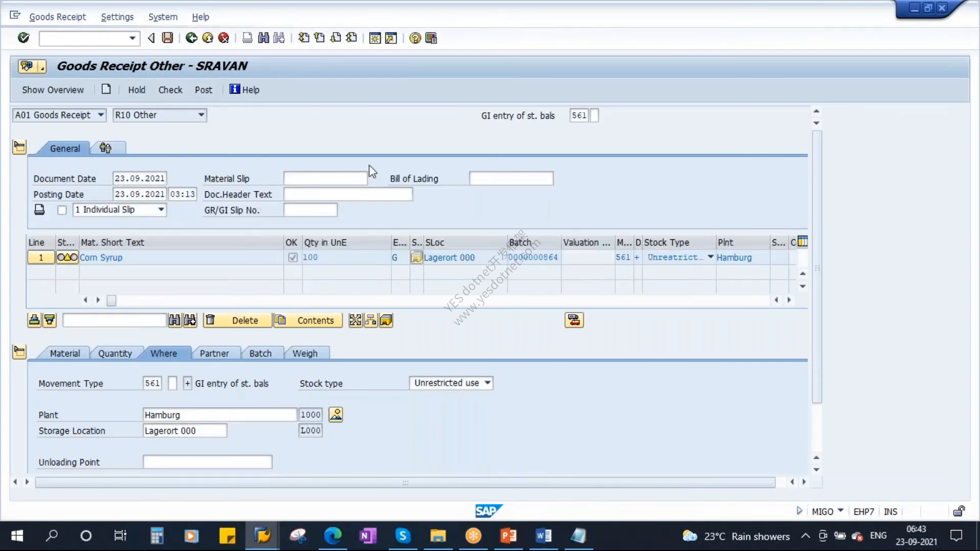Open the Settings menu
Screen dimensions: 980x551
(x=117, y=17)
